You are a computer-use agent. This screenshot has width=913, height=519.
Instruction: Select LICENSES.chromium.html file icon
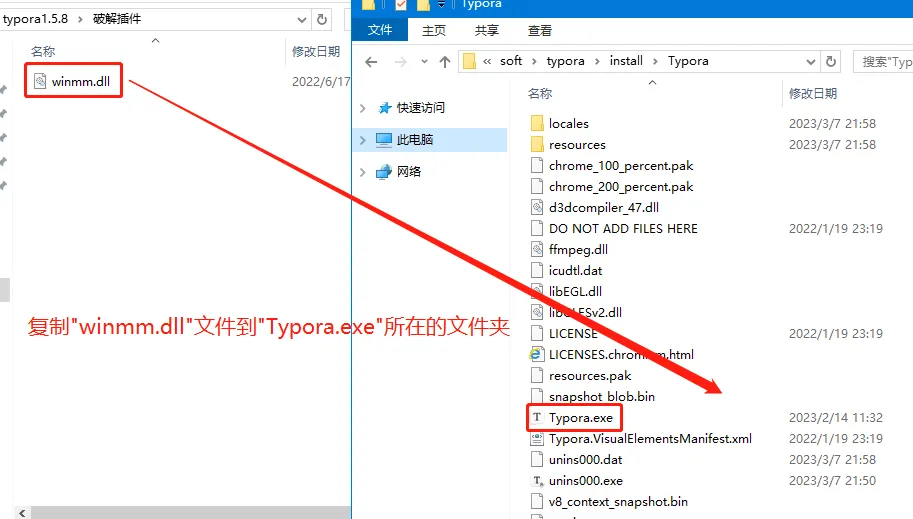click(536, 354)
